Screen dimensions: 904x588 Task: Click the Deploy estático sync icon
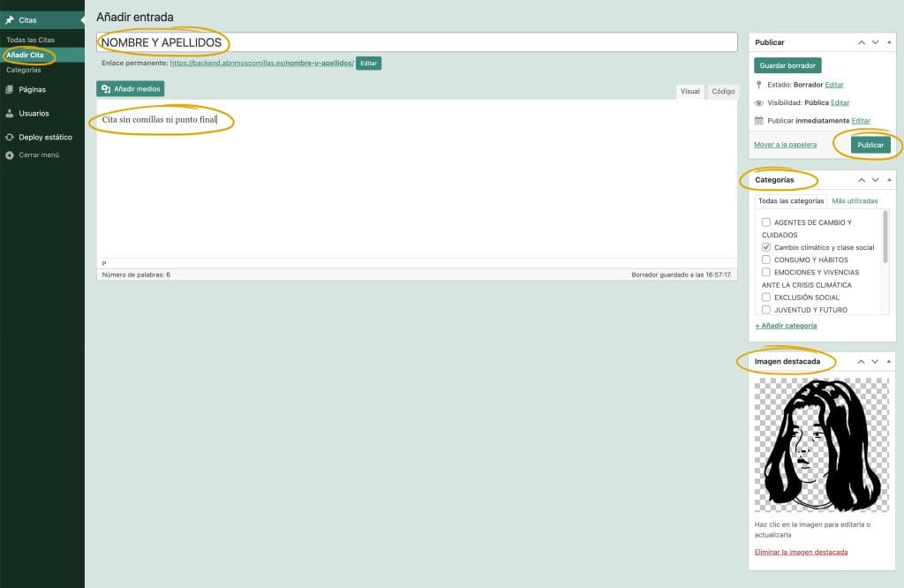point(10,137)
